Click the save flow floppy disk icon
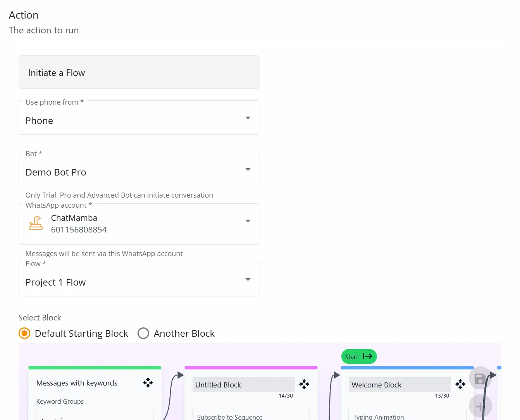The height and width of the screenshot is (420, 520). pyautogui.click(x=480, y=378)
